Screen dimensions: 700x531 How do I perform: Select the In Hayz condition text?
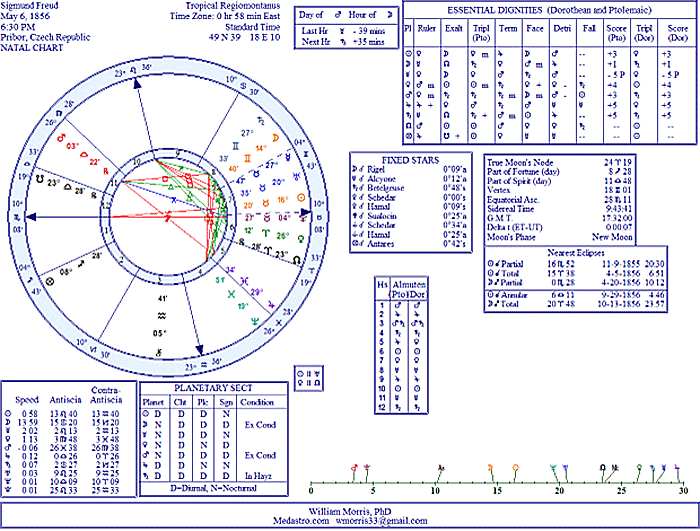(258, 476)
